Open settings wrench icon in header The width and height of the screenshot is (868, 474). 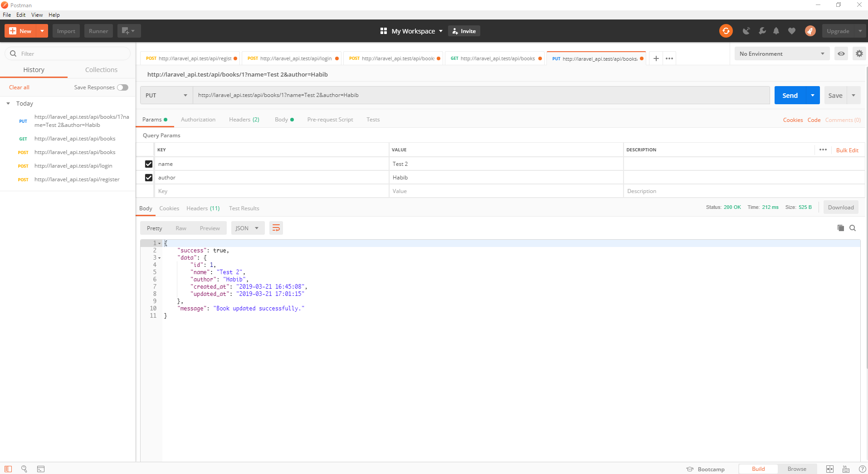click(x=762, y=31)
